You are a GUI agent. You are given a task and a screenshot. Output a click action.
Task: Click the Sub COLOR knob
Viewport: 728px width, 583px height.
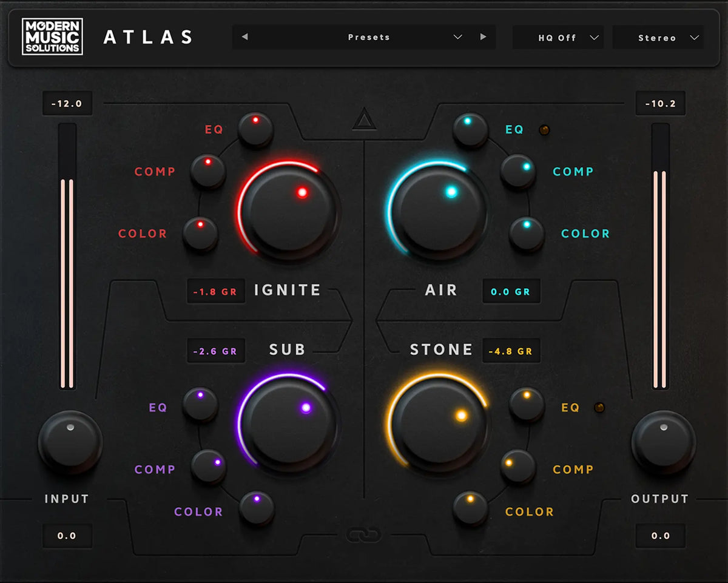[257, 508]
